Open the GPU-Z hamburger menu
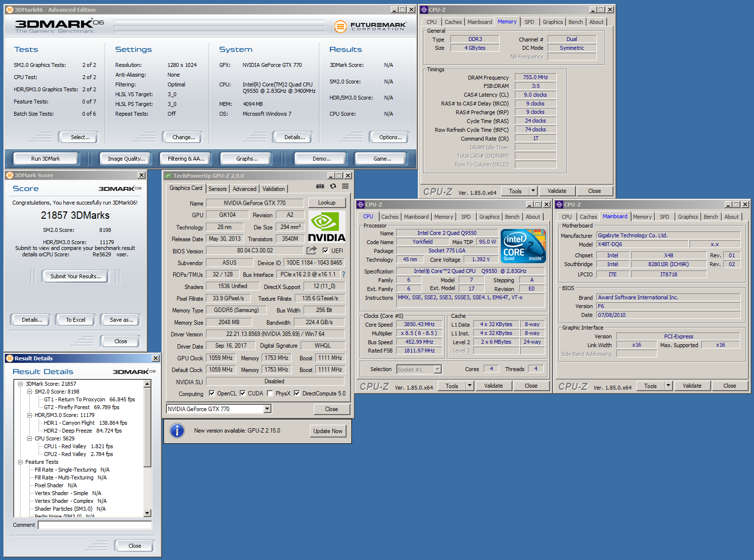Viewport: 754px width, 560px height. 345,186
